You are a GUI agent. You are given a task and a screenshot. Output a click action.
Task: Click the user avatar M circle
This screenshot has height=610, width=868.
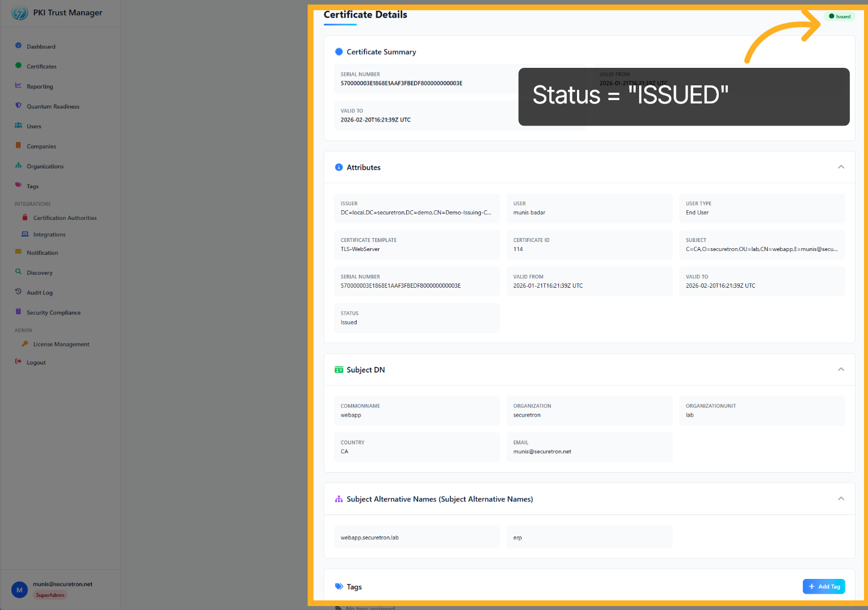click(x=19, y=590)
